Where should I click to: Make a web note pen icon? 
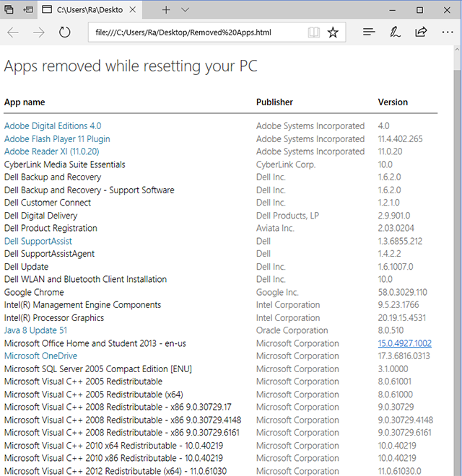(x=395, y=32)
